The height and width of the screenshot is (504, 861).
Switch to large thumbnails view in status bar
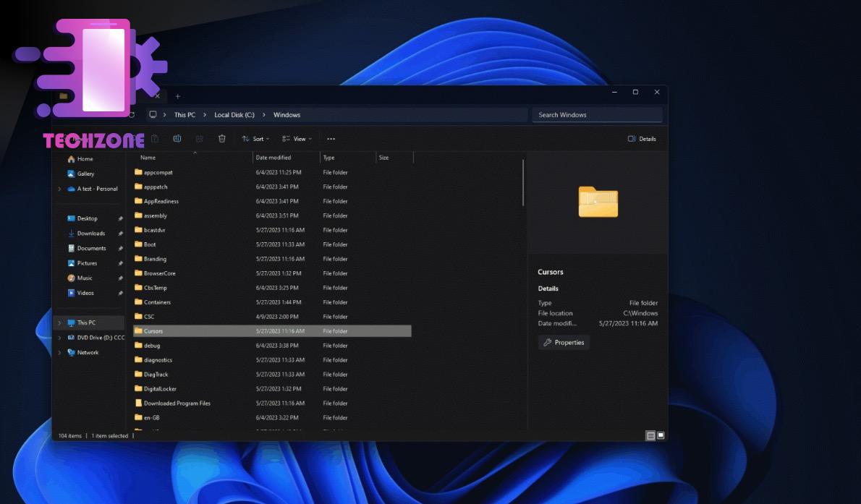coord(661,435)
